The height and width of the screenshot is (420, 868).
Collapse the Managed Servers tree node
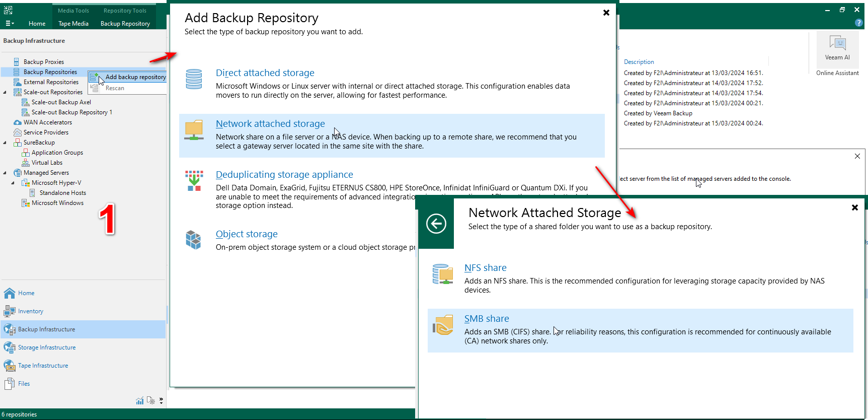tap(5, 173)
